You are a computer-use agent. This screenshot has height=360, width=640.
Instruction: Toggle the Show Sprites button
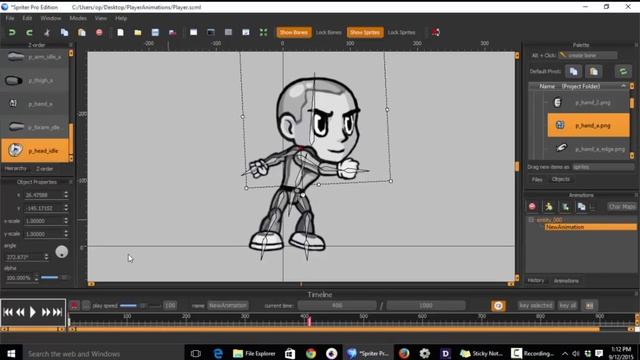pos(365,32)
